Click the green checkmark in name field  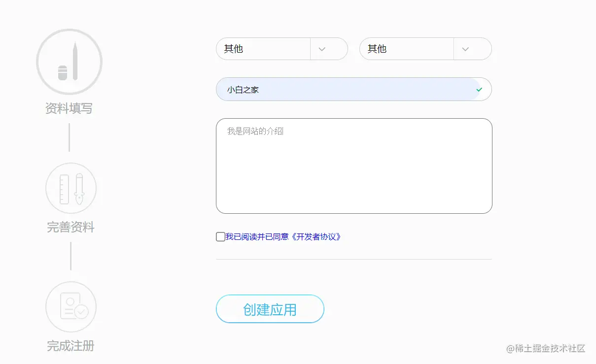pyautogui.click(x=479, y=90)
